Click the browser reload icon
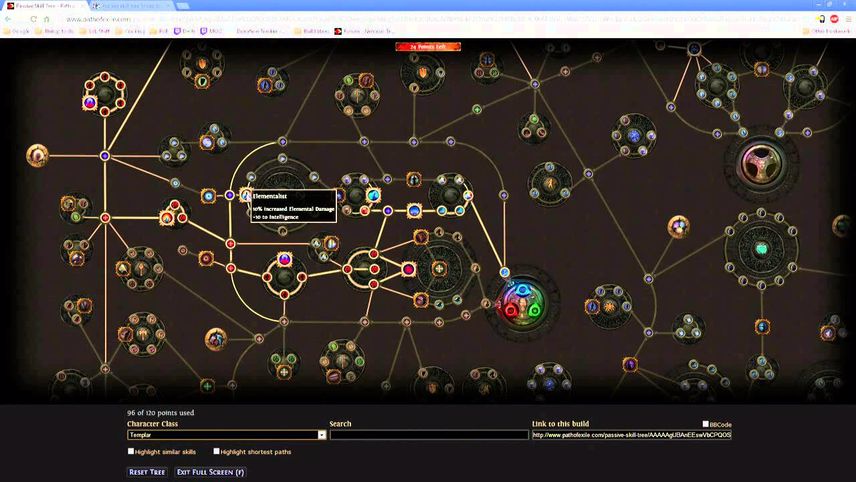856x482 pixels. click(x=33, y=19)
